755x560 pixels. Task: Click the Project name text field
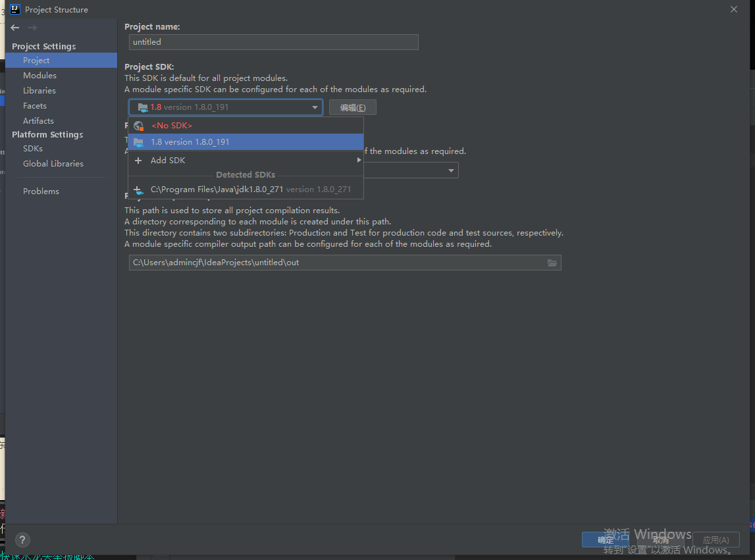(x=273, y=42)
